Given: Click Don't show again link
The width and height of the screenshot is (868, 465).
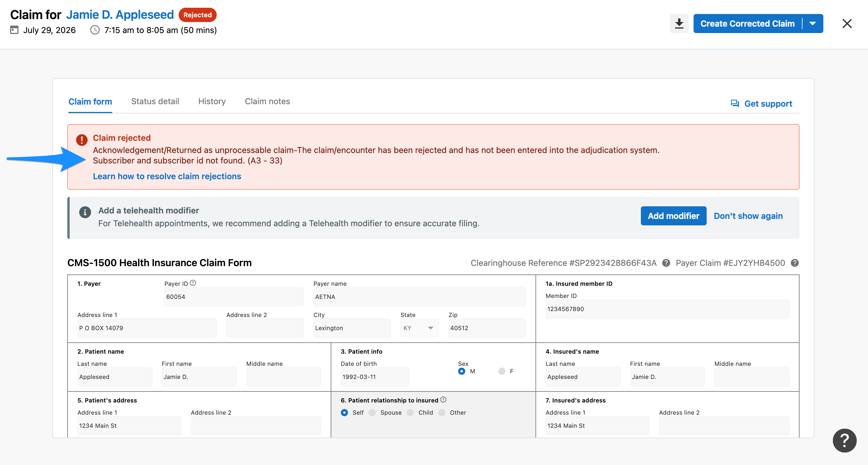Looking at the screenshot, I should coord(748,216).
